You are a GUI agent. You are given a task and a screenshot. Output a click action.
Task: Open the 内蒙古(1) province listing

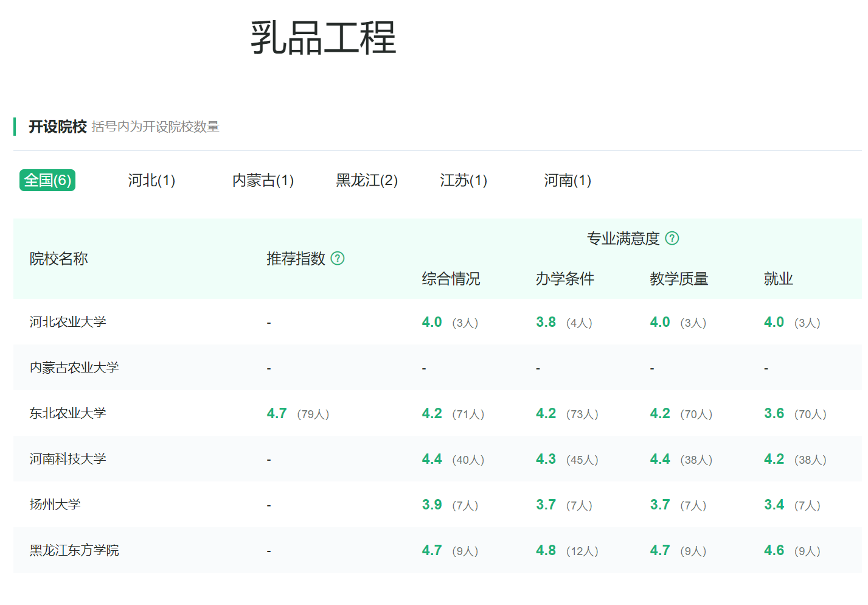click(x=263, y=180)
